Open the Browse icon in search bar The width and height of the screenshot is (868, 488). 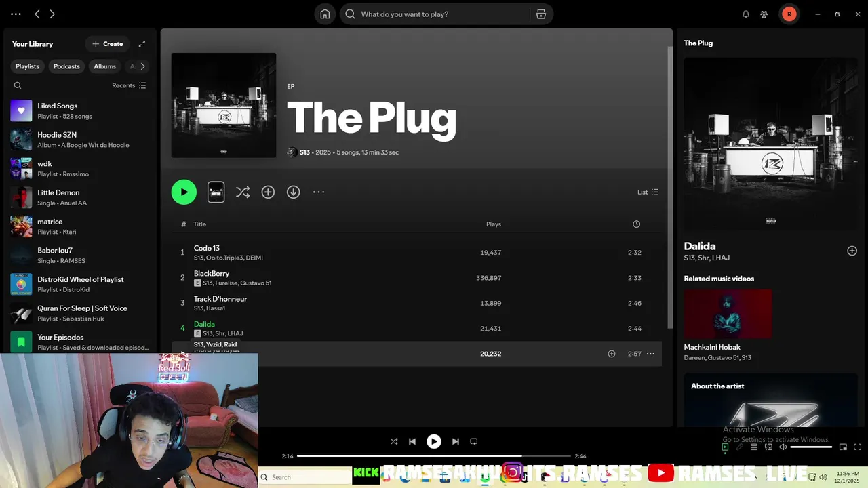coord(541,14)
